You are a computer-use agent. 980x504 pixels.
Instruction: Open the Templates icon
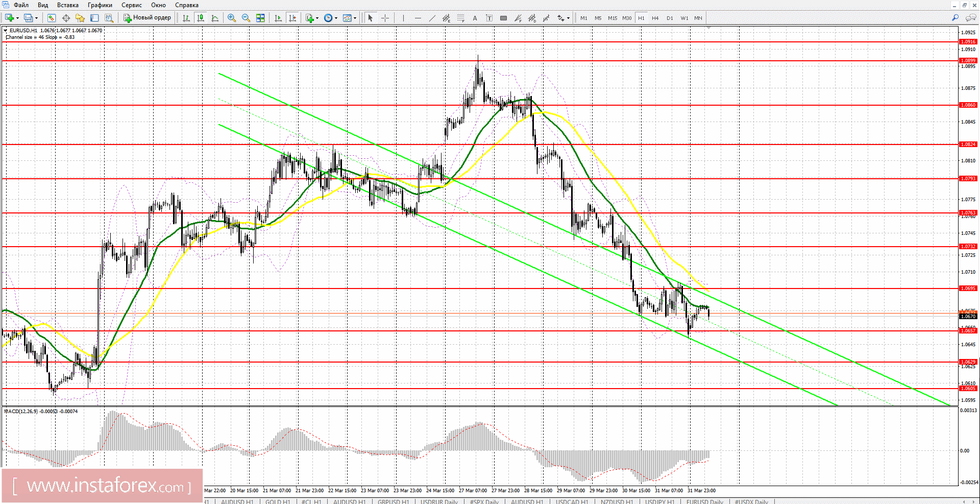click(347, 18)
